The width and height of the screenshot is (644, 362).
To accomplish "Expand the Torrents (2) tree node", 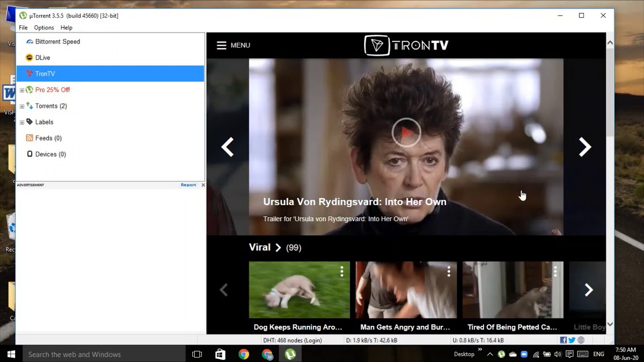I will click(22, 106).
